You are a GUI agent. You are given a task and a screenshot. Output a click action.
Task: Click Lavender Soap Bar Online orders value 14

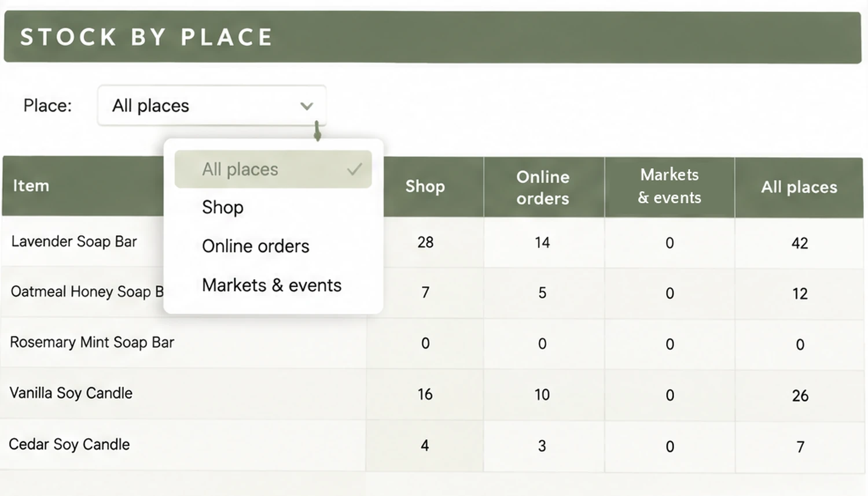click(542, 242)
